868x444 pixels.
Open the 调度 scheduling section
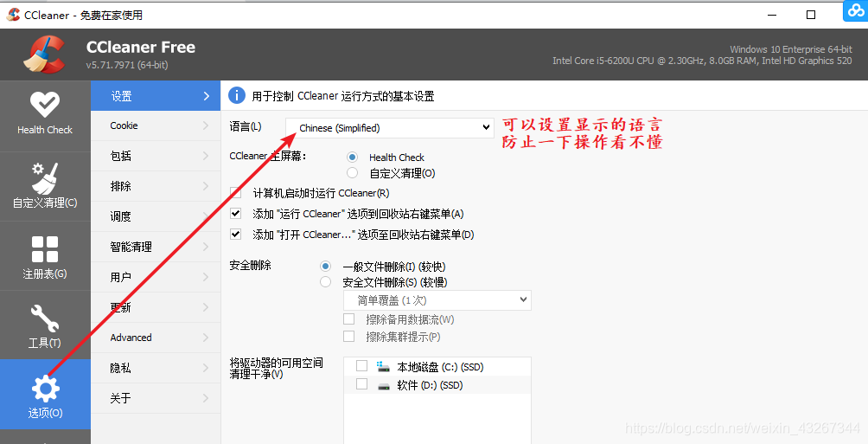click(x=156, y=216)
